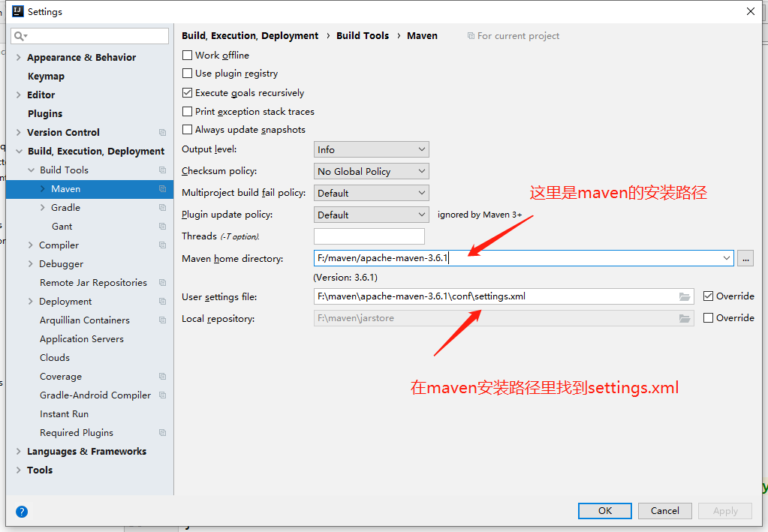Click Build, Execution, Deployment breadcrumb
Screen dimensions: 768x532
click(250, 36)
